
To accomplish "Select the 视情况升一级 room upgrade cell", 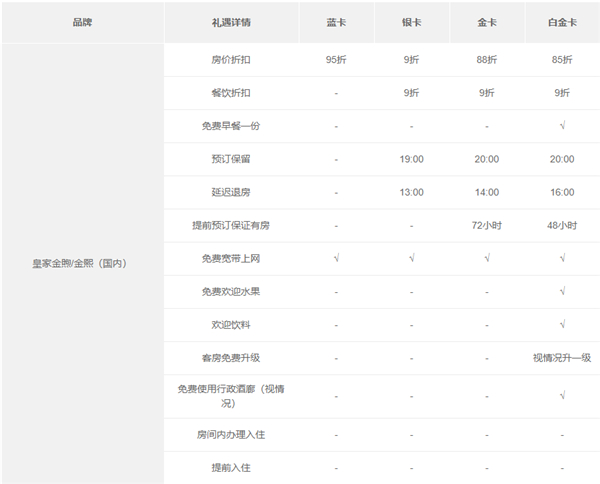I will click(x=561, y=357).
